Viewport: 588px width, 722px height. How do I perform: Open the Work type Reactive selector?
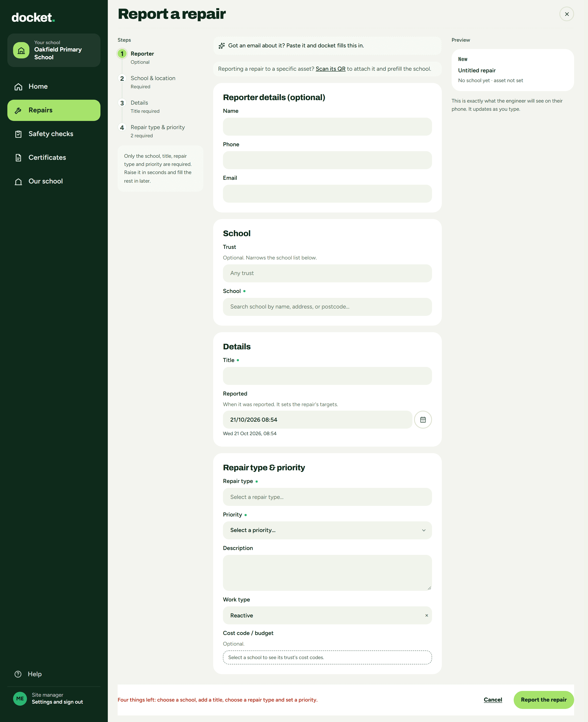click(327, 616)
